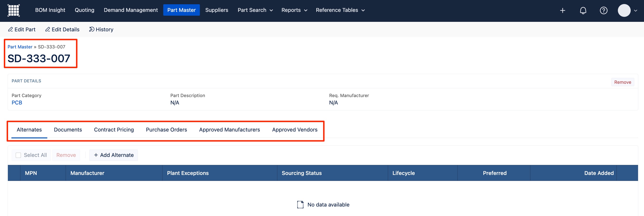Click the No data available icon
644x216 pixels.
(300, 205)
